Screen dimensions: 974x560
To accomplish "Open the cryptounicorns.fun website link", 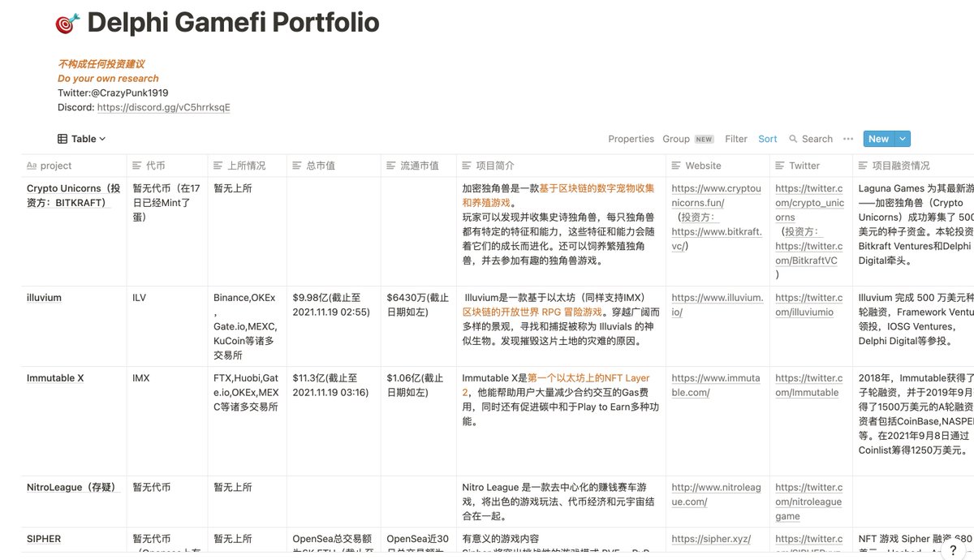I will click(717, 196).
